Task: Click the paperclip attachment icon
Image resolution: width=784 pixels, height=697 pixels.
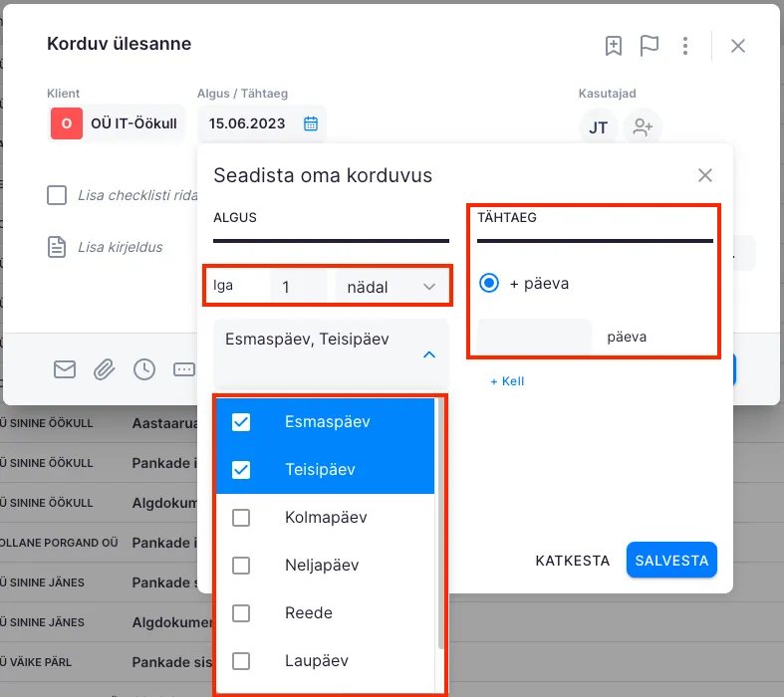Action: 105,369
